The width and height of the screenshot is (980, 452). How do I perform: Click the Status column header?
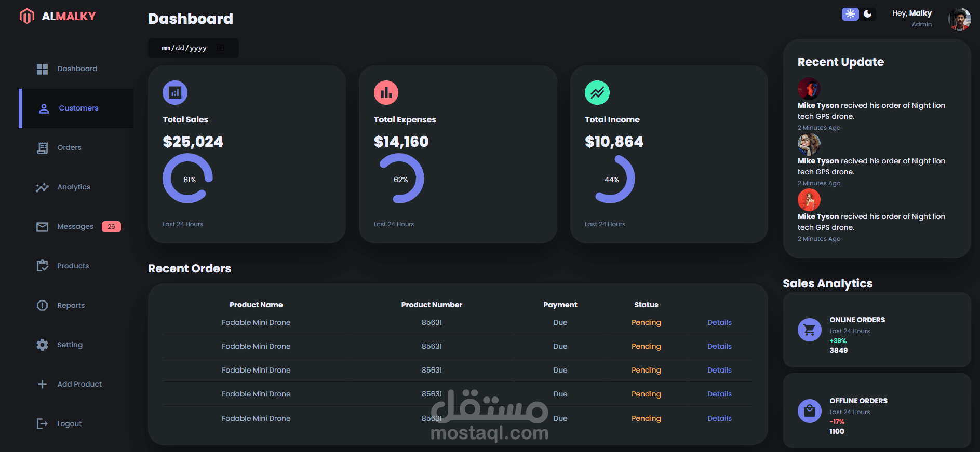coord(646,305)
